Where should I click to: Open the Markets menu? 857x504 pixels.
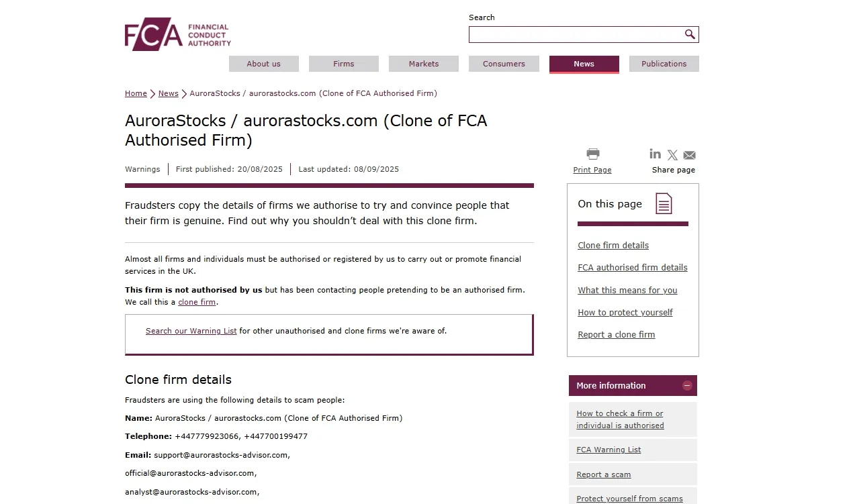pos(424,64)
